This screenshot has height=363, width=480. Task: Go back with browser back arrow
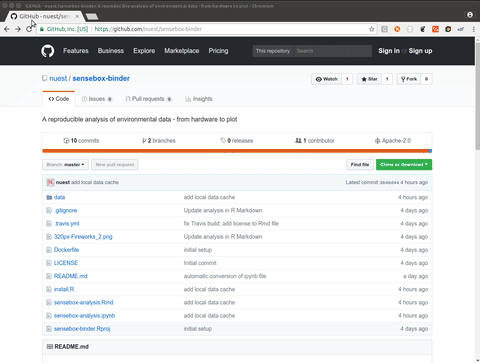[x=7, y=29]
